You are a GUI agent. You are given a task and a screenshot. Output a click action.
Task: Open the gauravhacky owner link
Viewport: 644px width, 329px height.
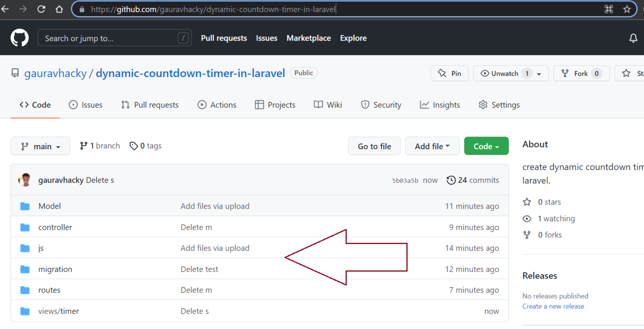pos(55,73)
